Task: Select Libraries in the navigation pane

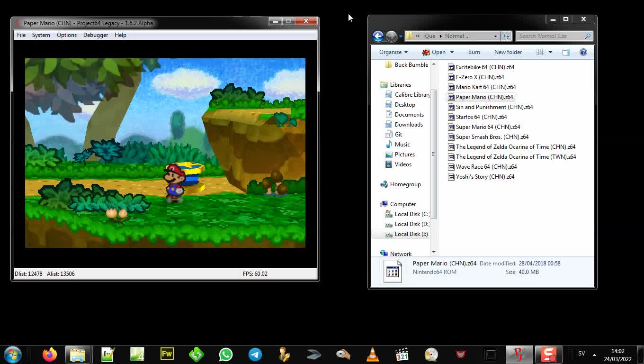Action: (396, 85)
